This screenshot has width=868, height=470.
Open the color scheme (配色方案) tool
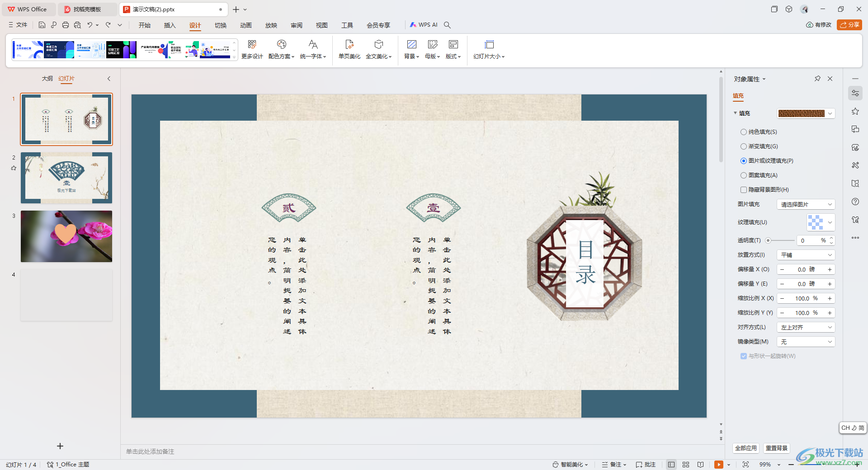(281, 49)
